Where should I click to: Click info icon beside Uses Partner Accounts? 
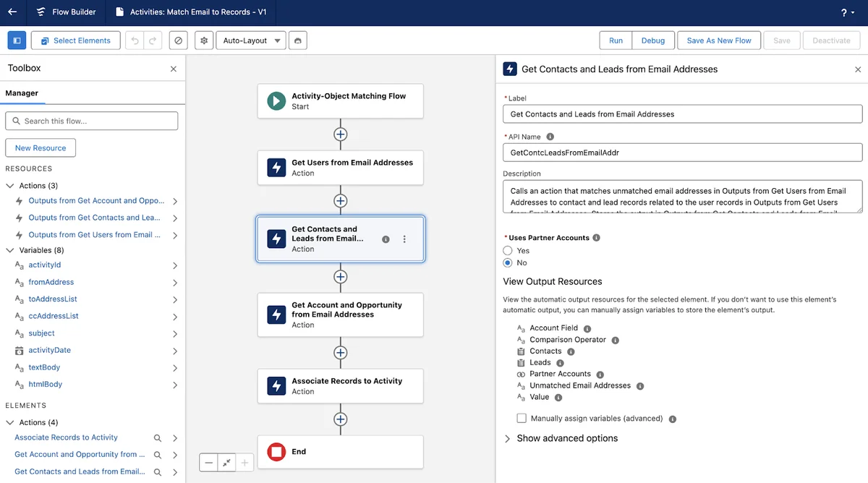(x=597, y=238)
